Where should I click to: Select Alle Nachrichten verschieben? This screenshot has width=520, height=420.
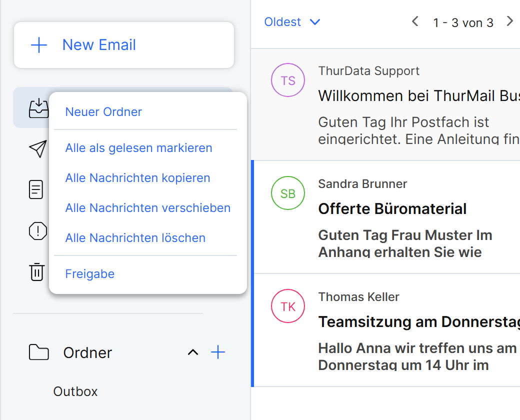148,207
